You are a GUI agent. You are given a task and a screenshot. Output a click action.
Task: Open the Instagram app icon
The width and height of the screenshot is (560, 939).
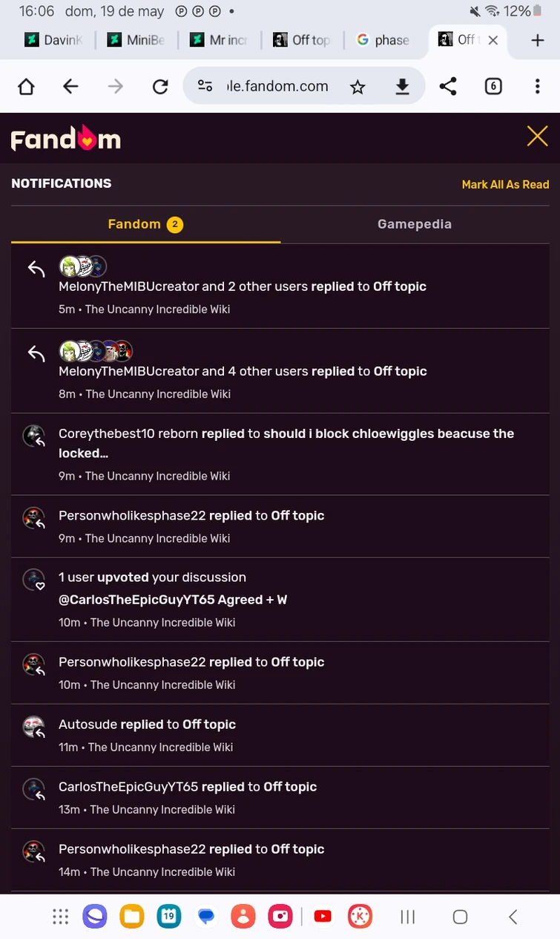pyautogui.click(x=280, y=916)
